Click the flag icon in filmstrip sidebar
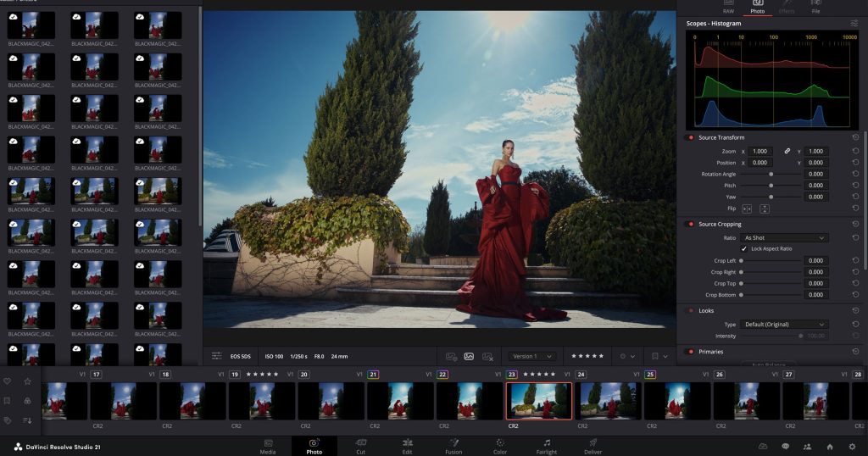 (7, 401)
